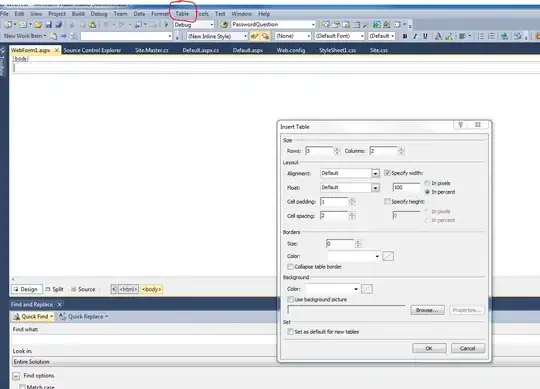Check Collapse table border

coord(290,266)
